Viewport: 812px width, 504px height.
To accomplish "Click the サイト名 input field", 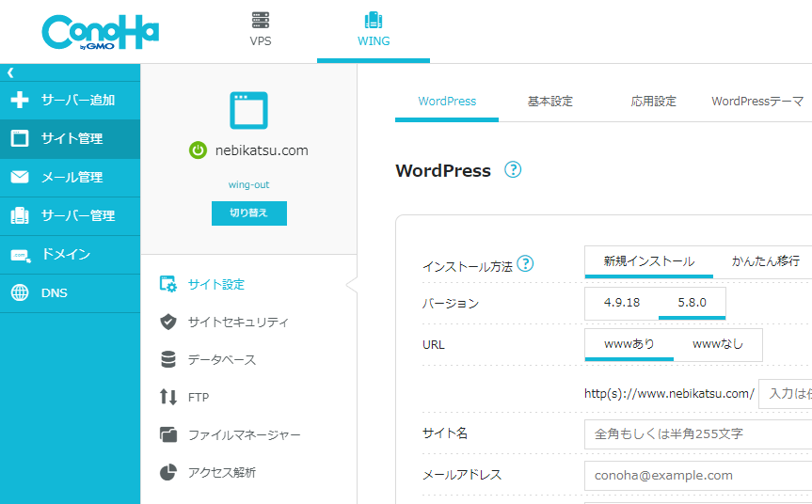I will tap(696, 434).
